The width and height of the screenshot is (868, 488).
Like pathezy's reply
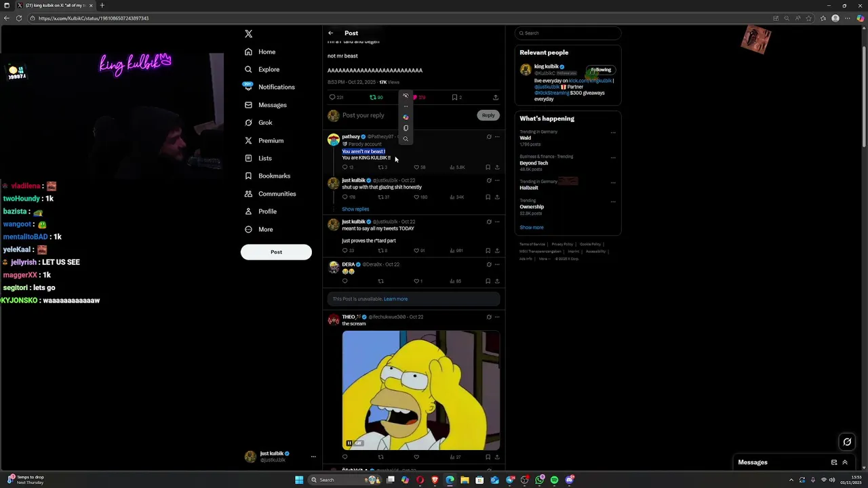tap(416, 167)
